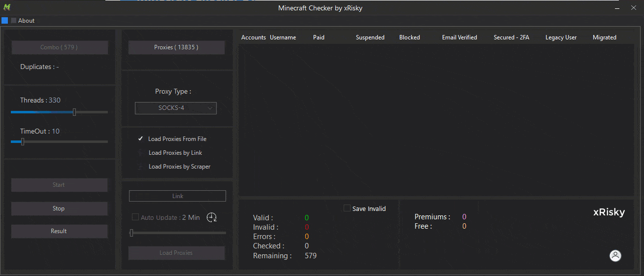The height and width of the screenshot is (276, 644).
Task: Click the Valid count value
Action: click(x=307, y=217)
